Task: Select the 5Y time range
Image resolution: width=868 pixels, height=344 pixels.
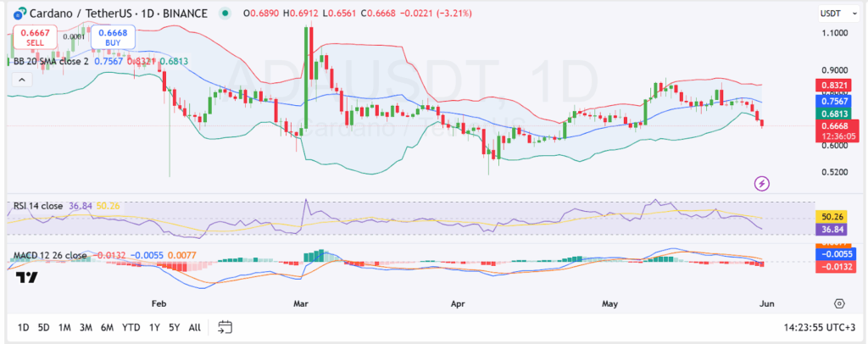Action: point(174,327)
